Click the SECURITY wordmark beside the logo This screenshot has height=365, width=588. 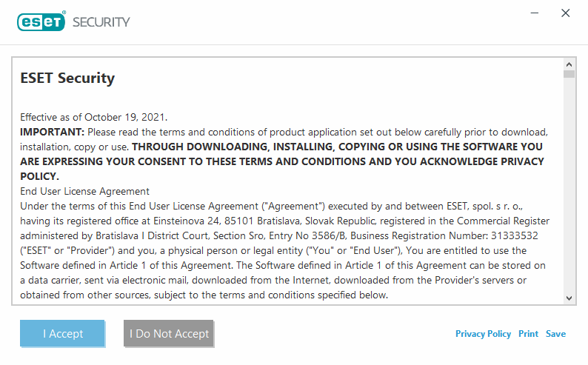coord(101,21)
